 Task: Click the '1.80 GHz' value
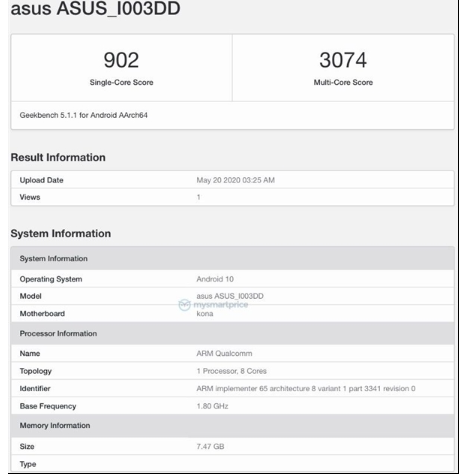click(212, 406)
